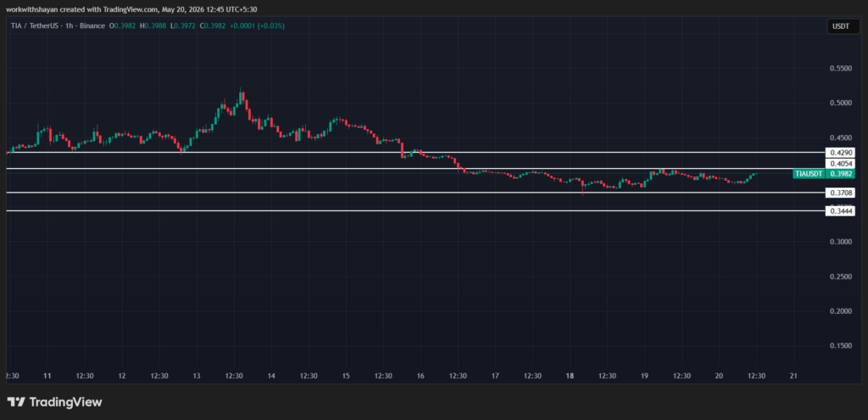Click the 0.1500 price axis label

(840, 345)
